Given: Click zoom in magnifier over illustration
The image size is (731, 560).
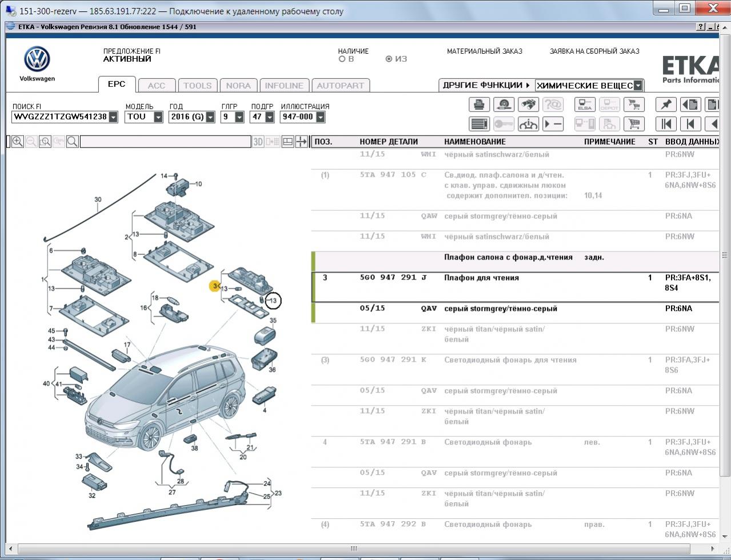Looking at the screenshot, I should tap(18, 142).
